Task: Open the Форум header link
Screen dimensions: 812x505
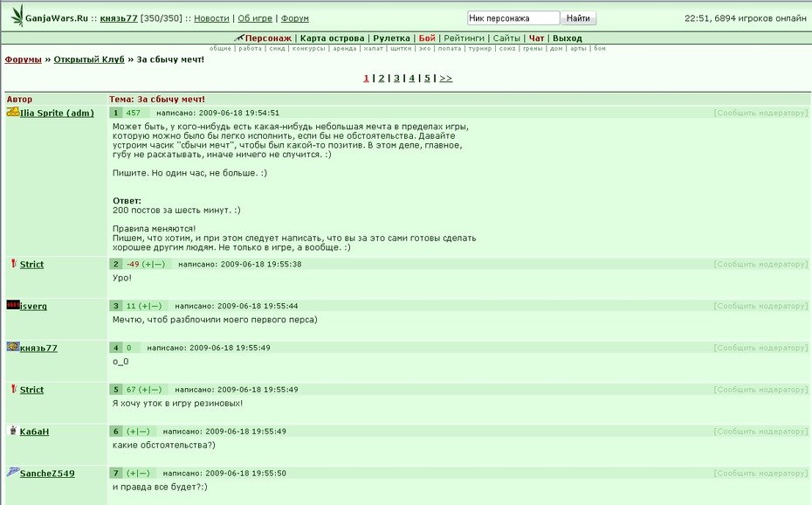Action: (x=294, y=18)
